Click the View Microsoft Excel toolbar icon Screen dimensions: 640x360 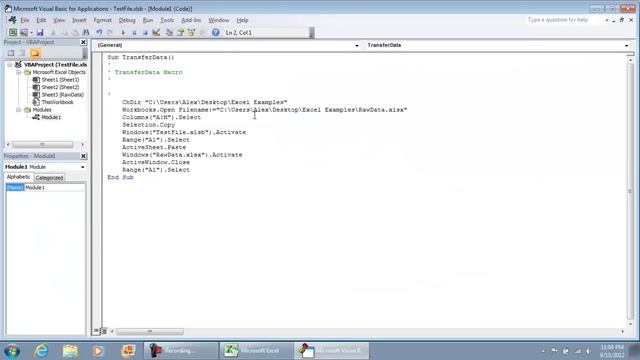click(x=13, y=32)
